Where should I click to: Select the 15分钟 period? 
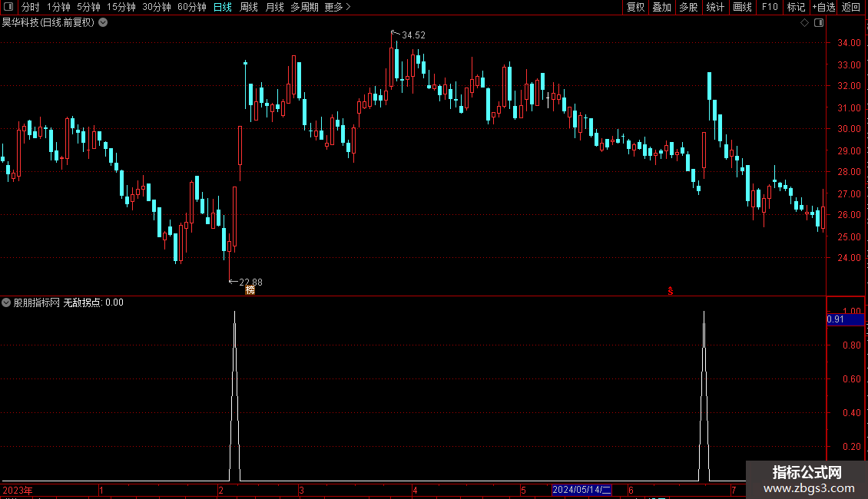pos(121,7)
